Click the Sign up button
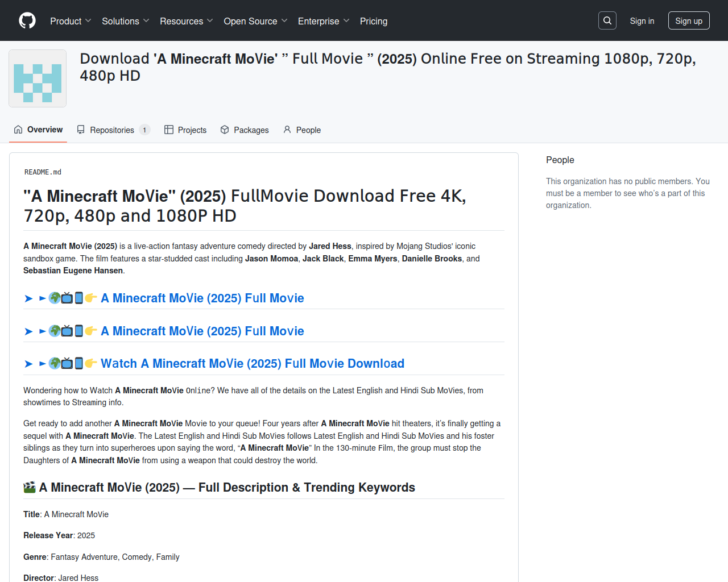728x582 pixels. point(689,20)
